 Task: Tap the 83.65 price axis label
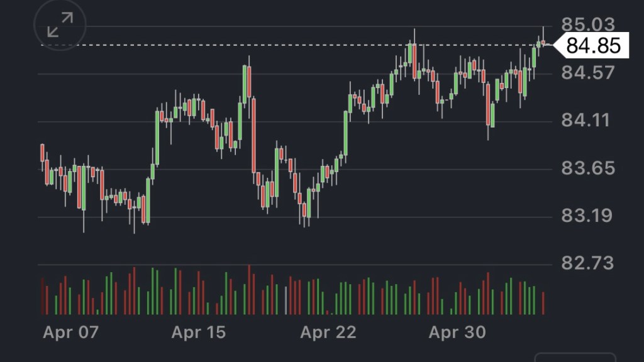[x=587, y=168]
